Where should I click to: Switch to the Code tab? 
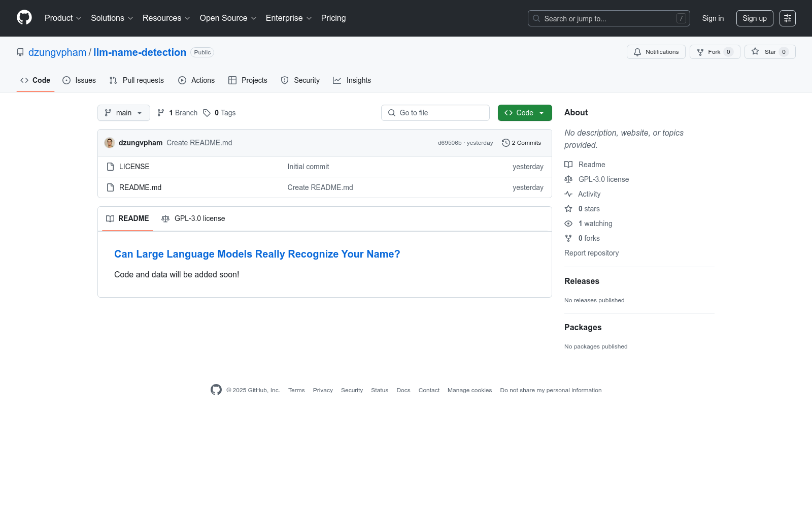pyautogui.click(x=36, y=80)
